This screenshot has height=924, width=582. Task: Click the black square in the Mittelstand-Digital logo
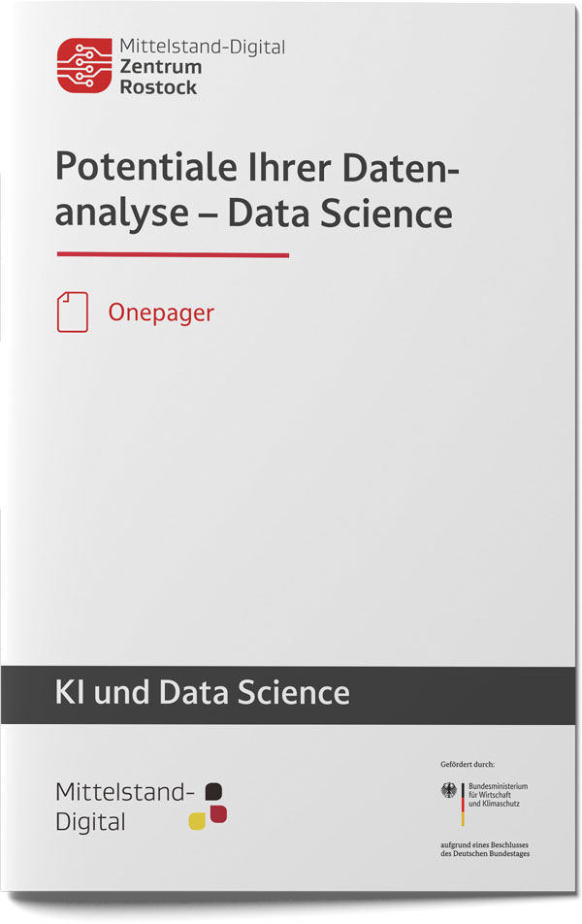[214, 790]
